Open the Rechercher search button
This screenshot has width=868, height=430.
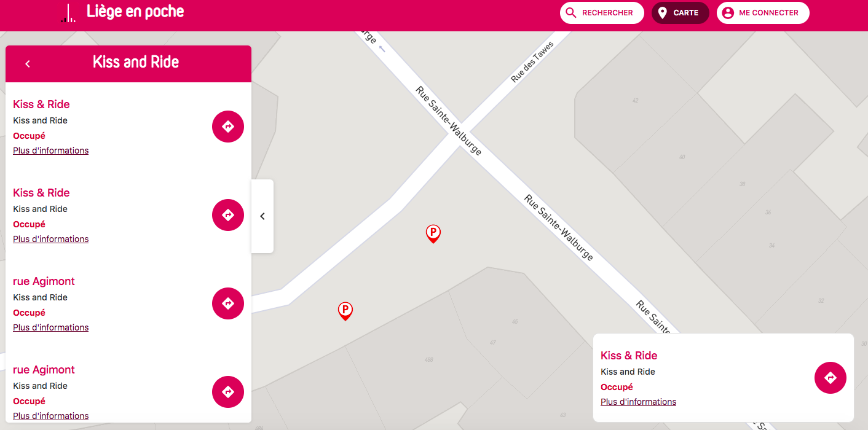(602, 13)
